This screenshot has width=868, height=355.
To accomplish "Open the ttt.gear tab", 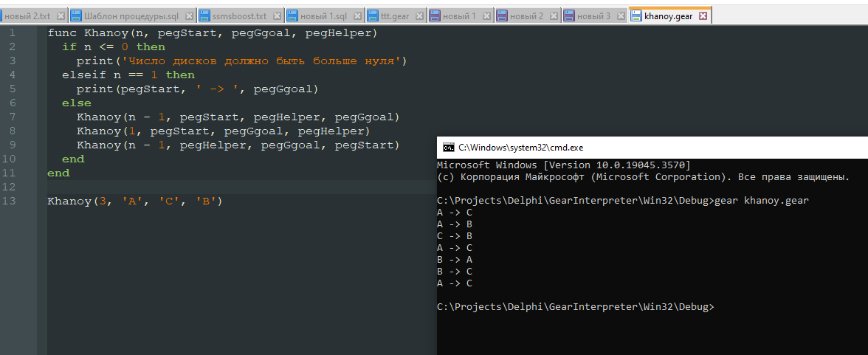I will pos(395,15).
